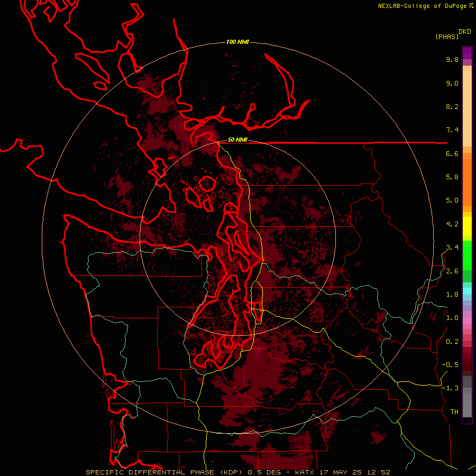
Task: Pick the cyan segment of the color bar
Action: coord(467,291)
